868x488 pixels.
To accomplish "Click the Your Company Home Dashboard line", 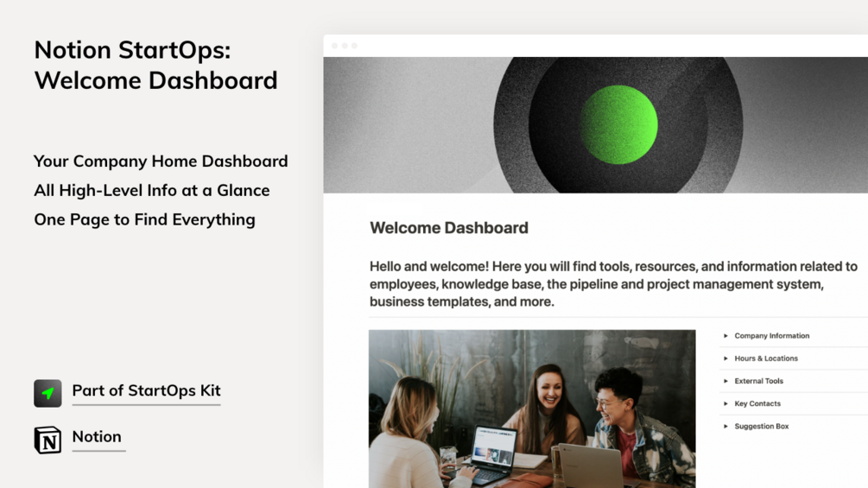I will [161, 161].
